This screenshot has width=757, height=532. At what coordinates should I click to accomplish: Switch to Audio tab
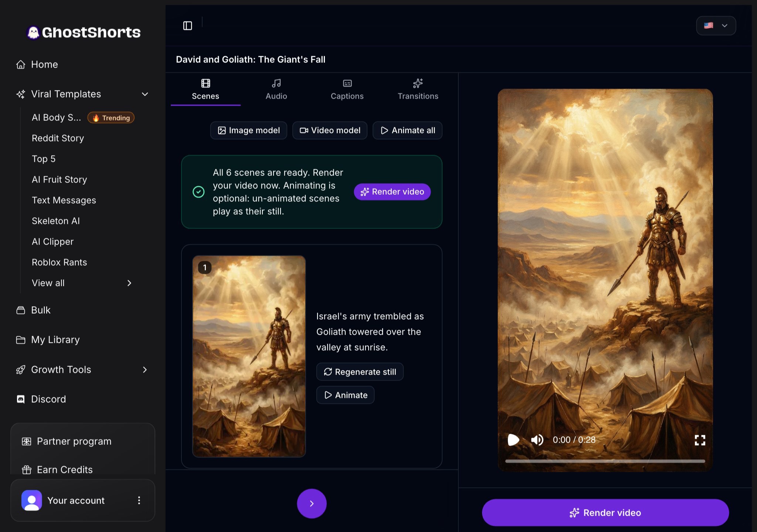point(276,89)
